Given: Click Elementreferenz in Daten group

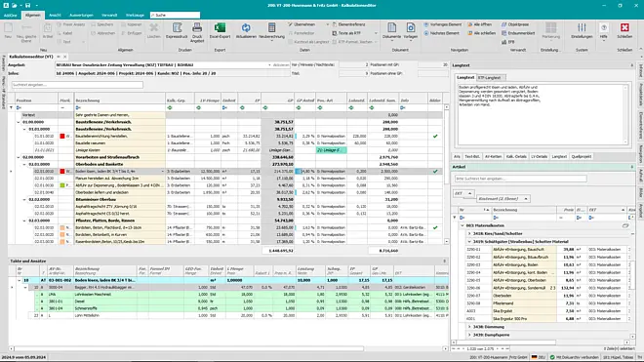Looking at the screenshot, I should 348,24.
